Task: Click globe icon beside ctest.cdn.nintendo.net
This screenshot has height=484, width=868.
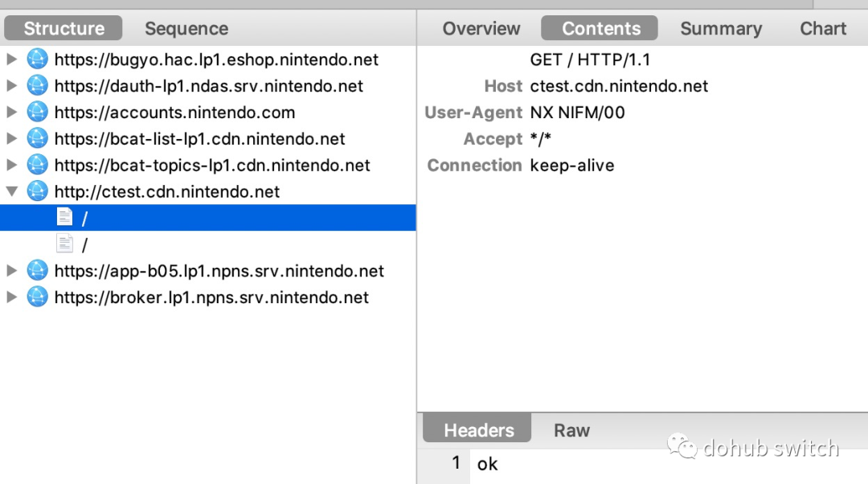Action: coord(37,191)
